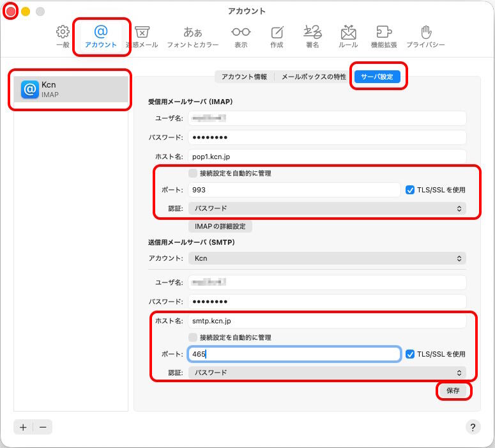Open the General (一般) gear preferences
This screenshot has height=448, width=495.
click(x=63, y=36)
